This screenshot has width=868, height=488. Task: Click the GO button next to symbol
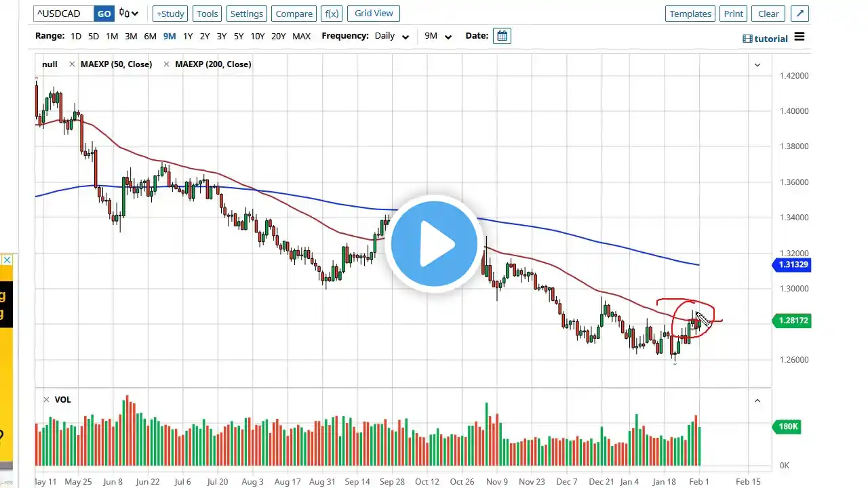click(104, 14)
